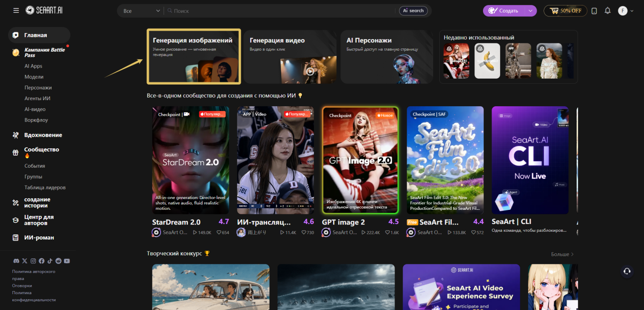Click the Free badge beside SeaArt Film title
Image resolution: width=644 pixels, height=310 pixels.
[412, 222]
